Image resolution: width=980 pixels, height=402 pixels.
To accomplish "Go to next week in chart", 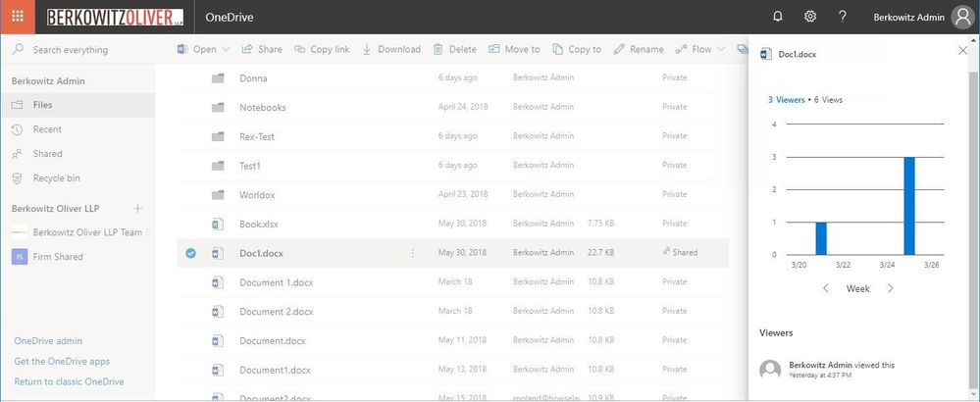I will (x=891, y=288).
